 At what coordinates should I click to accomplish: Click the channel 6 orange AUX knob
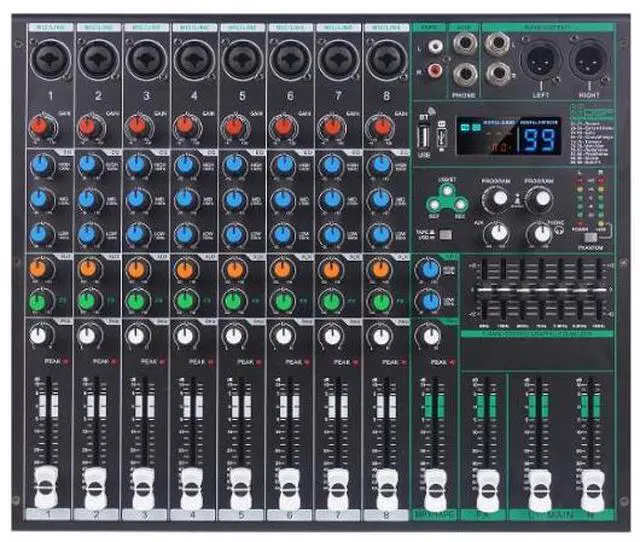pyautogui.click(x=282, y=269)
